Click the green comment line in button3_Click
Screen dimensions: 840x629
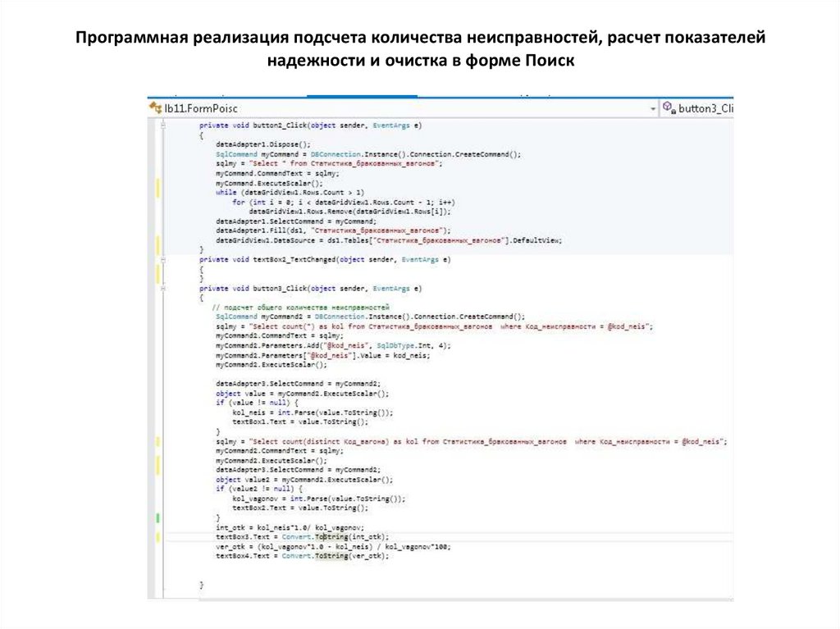click(x=300, y=308)
